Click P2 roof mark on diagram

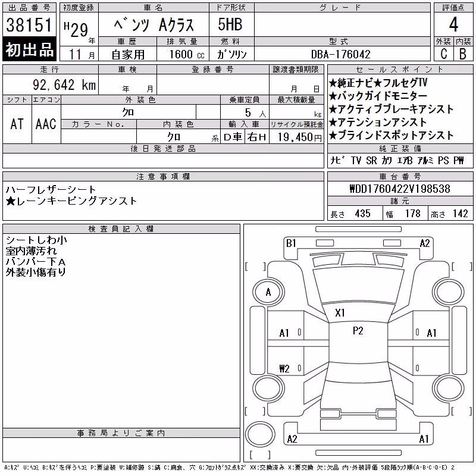click(x=358, y=331)
